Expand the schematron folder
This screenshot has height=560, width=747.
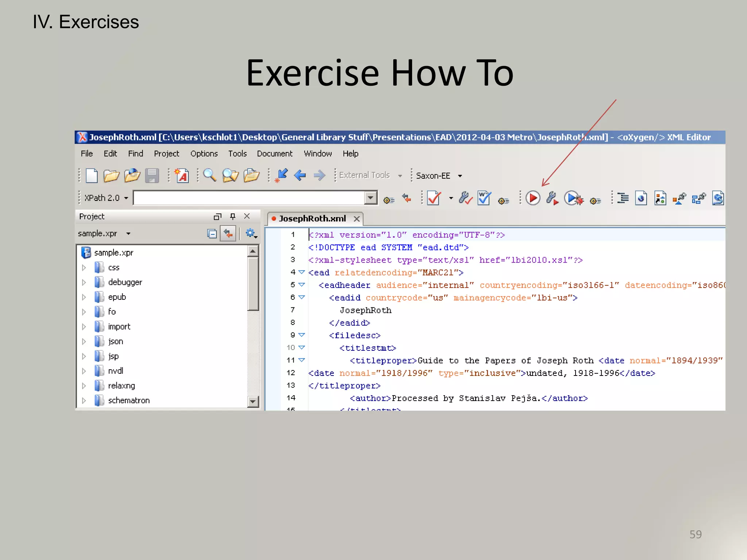tap(84, 400)
